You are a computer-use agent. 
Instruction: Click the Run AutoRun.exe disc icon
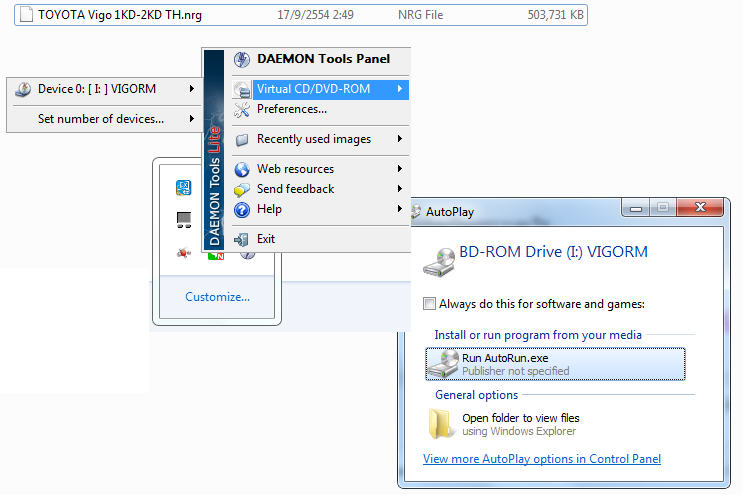tap(443, 364)
